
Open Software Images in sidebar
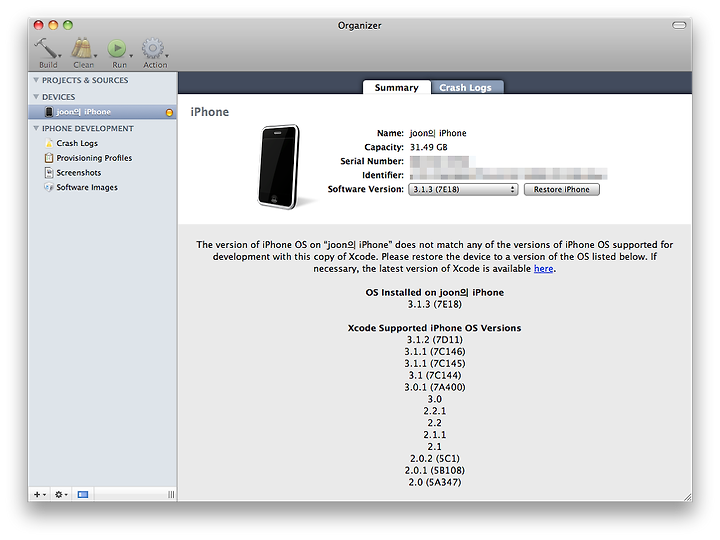[87, 187]
